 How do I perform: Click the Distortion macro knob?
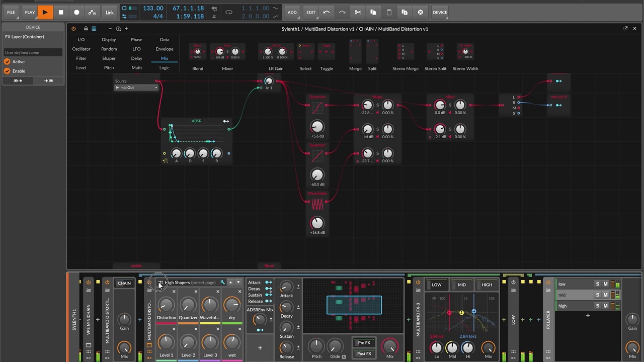(166, 305)
